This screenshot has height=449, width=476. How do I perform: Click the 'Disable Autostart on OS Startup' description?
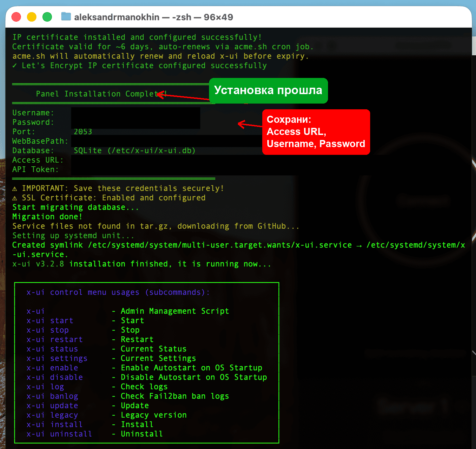coord(194,377)
